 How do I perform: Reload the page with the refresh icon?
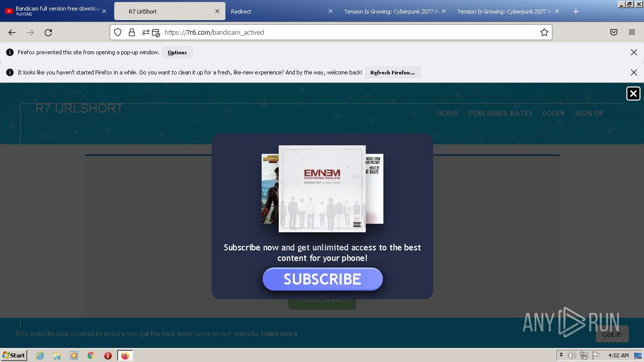[48, 32]
